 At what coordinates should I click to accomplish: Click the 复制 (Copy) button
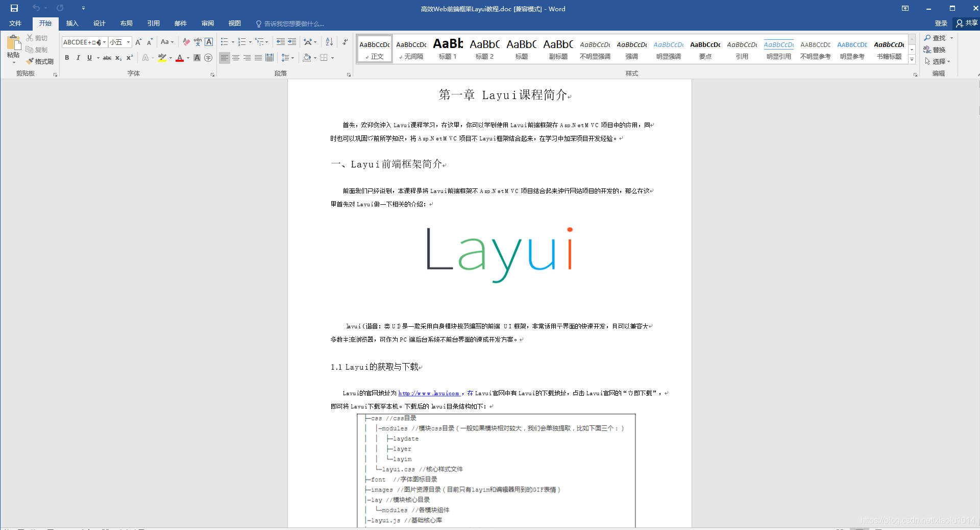[x=37, y=50]
